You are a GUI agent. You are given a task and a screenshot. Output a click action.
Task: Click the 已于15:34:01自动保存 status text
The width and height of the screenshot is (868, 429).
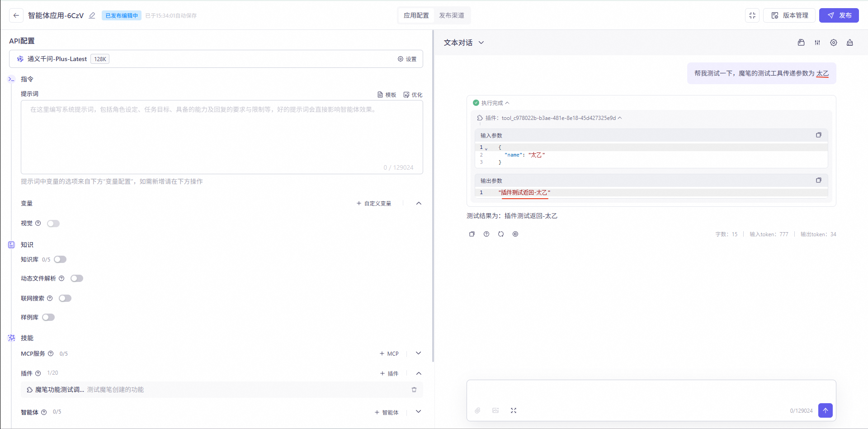(171, 15)
